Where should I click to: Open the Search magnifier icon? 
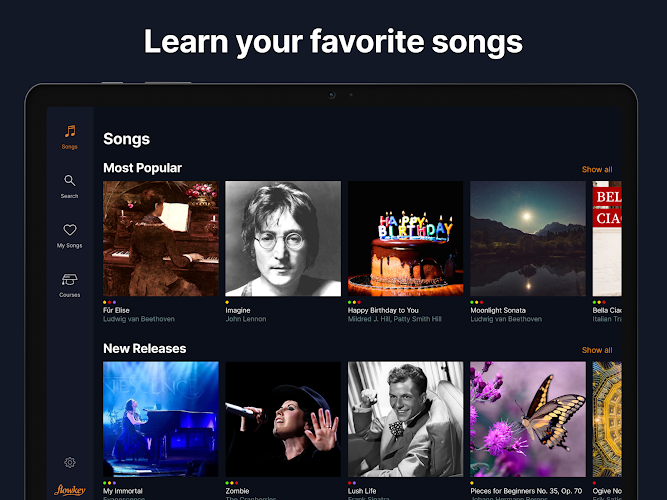coord(69,181)
